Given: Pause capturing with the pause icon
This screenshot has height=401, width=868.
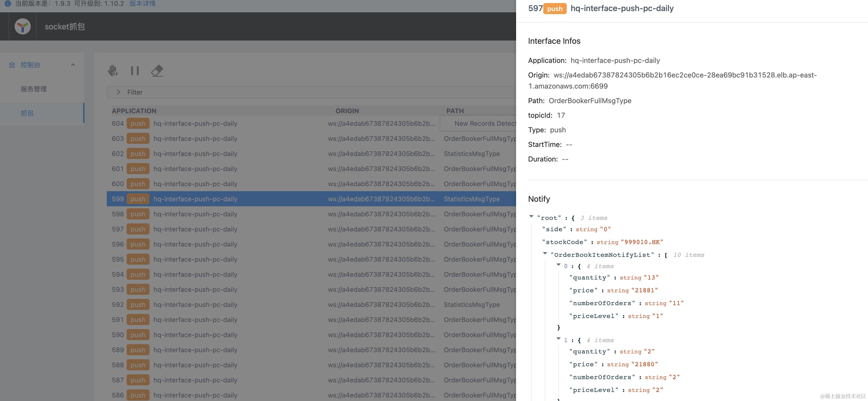Looking at the screenshot, I should [x=135, y=71].
